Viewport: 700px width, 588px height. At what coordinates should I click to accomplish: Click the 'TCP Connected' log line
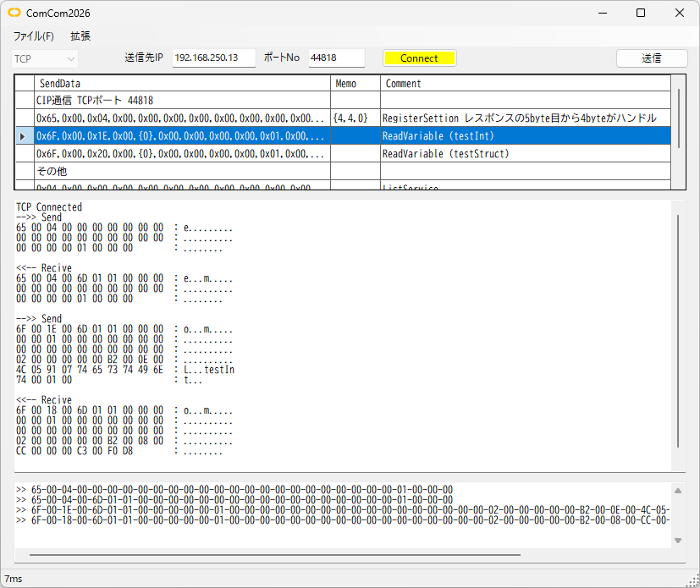(x=49, y=207)
